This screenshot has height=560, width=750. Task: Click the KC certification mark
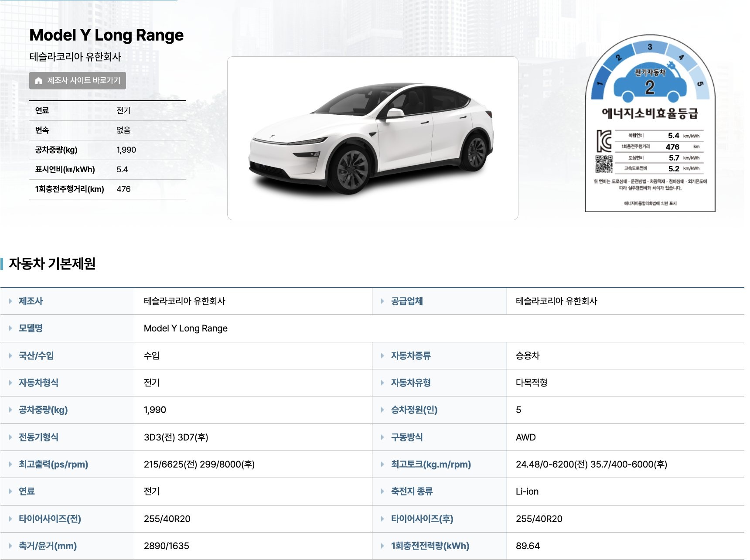click(x=604, y=141)
